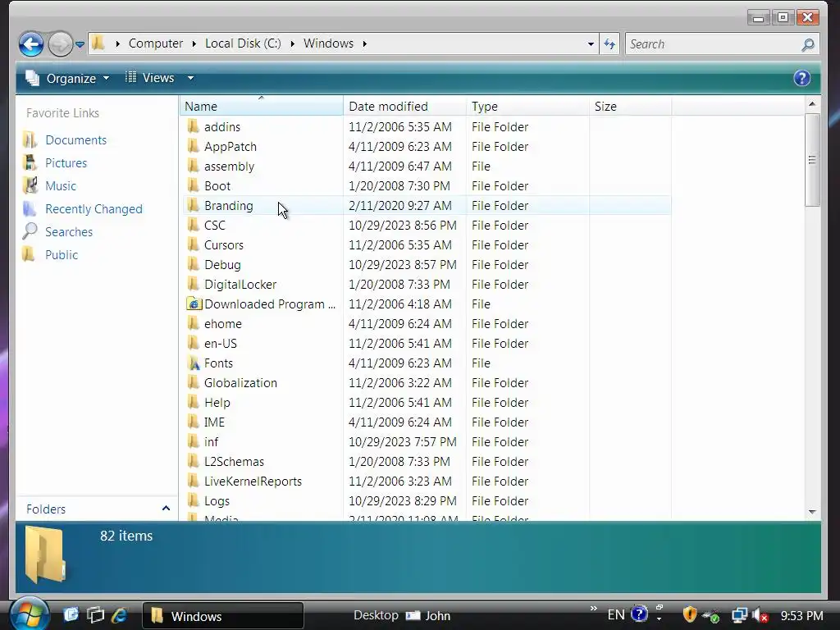Open the Windows Start orb
The image size is (840, 630).
pyautogui.click(x=29, y=614)
